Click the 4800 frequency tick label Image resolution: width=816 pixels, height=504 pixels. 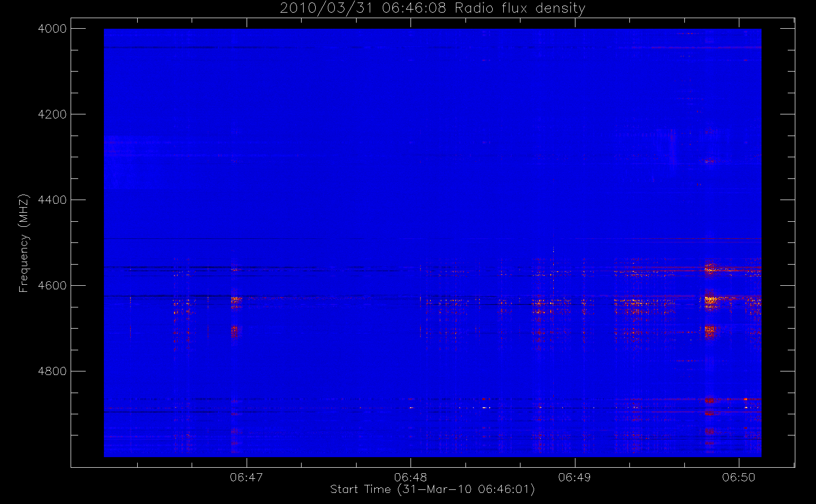52,371
